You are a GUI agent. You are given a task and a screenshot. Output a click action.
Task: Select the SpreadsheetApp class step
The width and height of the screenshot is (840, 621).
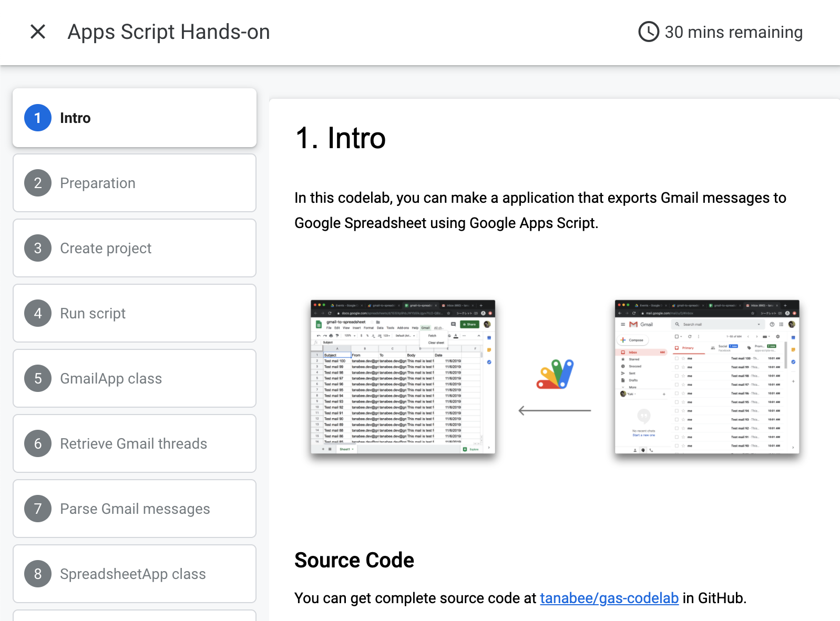(x=133, y=574)
